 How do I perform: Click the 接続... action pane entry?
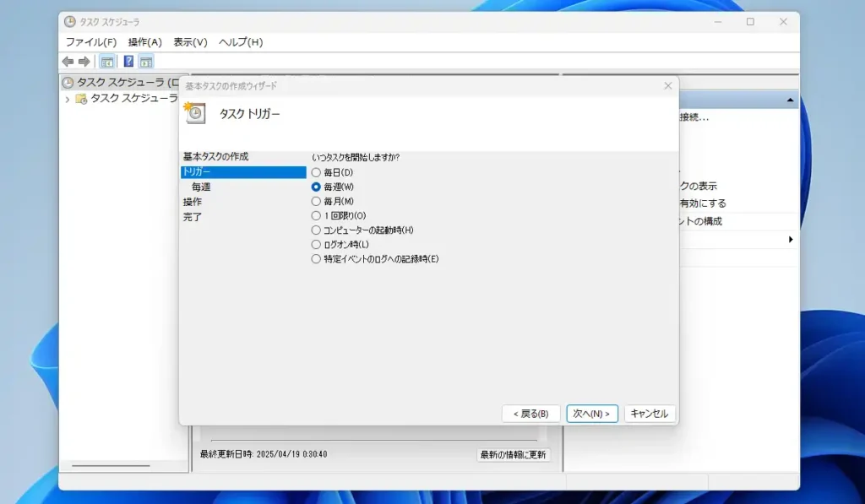[x=694, y=117]
